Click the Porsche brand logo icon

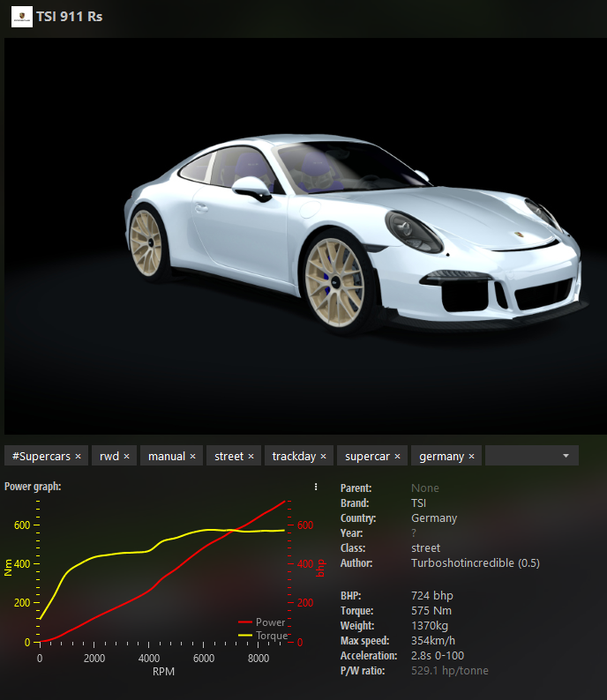(21, 16)
